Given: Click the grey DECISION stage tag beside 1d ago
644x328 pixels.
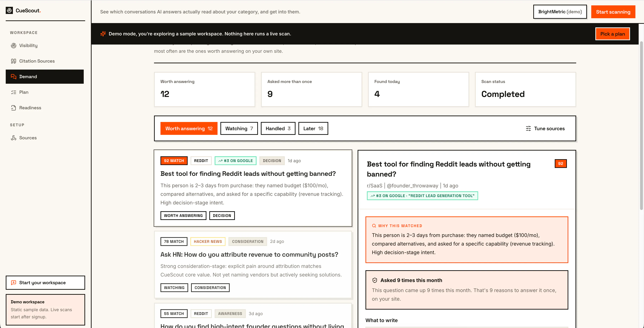Looking at the screenshot, I should click(272, 161).
